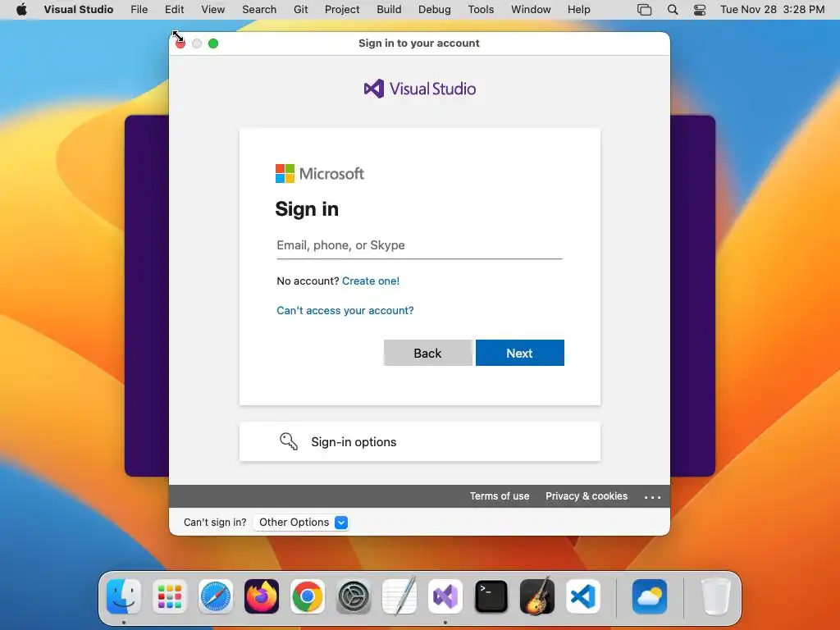The image size is (840, 630).
Task: Open Visual Studio Code from the dock
Action: (583, 596)
